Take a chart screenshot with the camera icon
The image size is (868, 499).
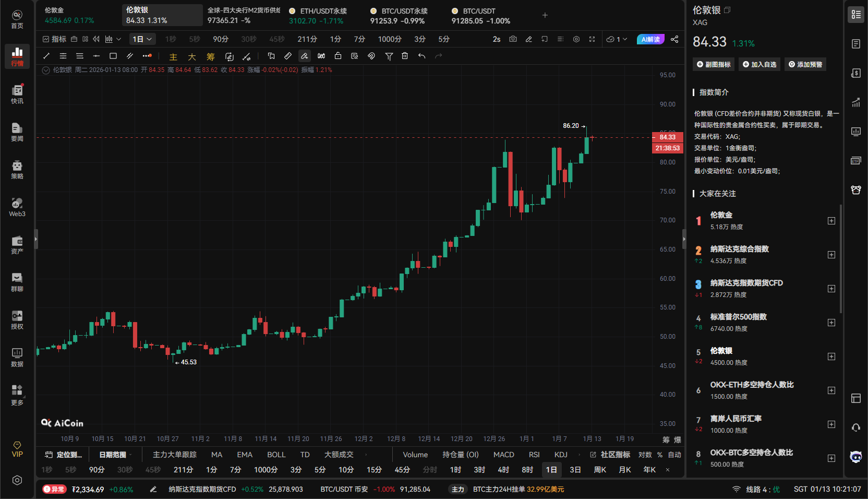[x=513, y=39]
